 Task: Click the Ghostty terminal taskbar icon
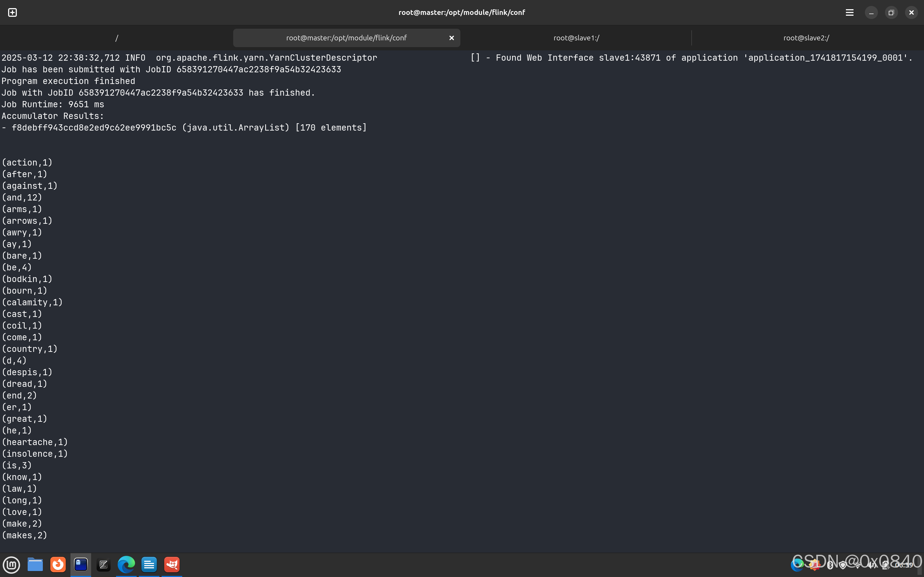(x=81, y=565)
